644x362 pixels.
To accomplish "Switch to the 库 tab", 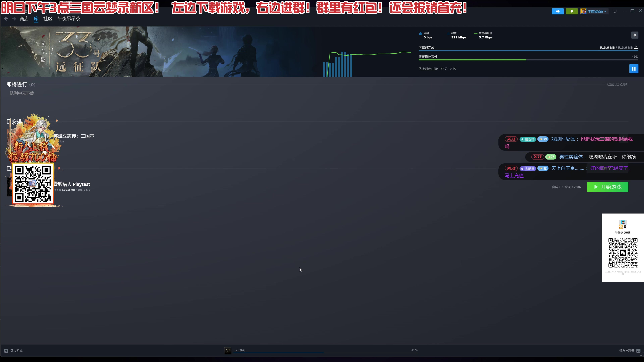I will point(36,18).
